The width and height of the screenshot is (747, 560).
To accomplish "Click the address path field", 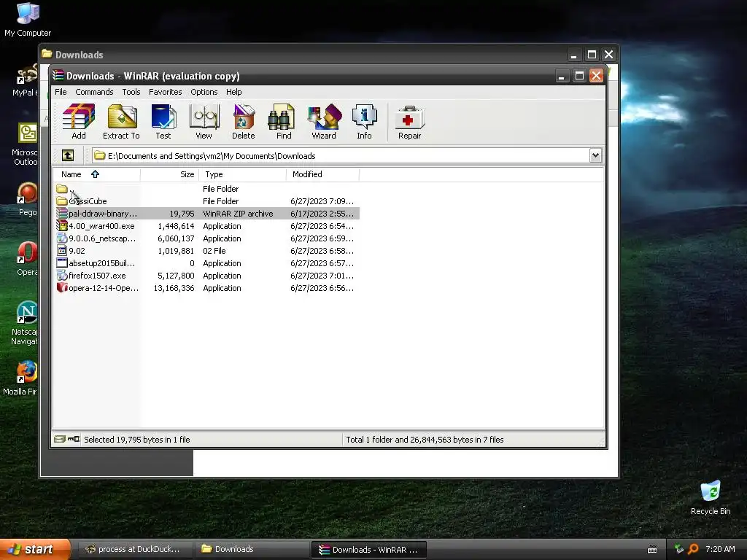I will click(x=341, y=156).
